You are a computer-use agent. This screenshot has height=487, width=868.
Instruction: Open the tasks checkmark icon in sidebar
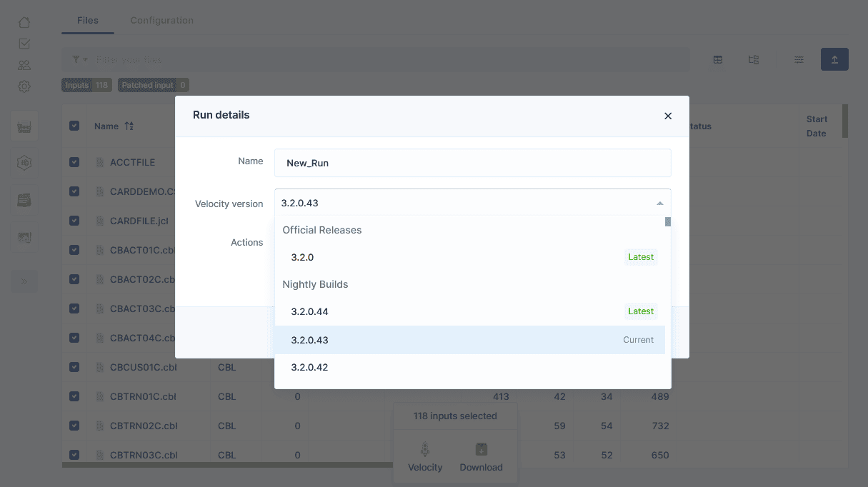pyautogui.click(x=24, y=44)
